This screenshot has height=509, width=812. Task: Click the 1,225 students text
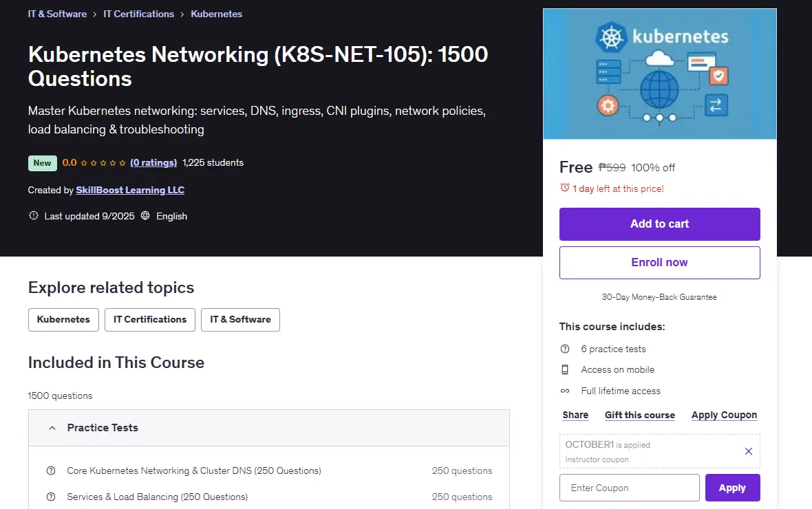213,162
